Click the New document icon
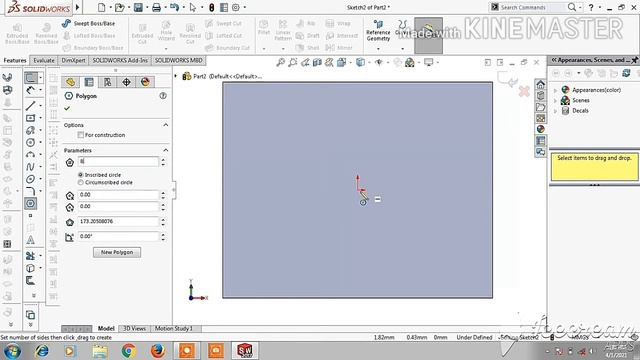The height and width of the screenshot is (360, 640). pyautogui.click(x=102, y=7)
